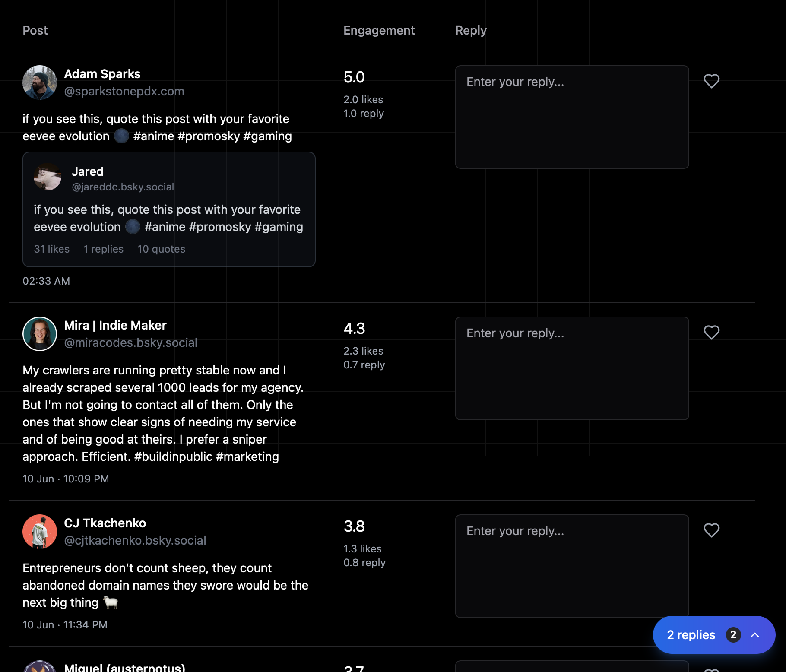Like Adam Sparks' post with the heart icon

pyautogui.click(x=711, y=81)
